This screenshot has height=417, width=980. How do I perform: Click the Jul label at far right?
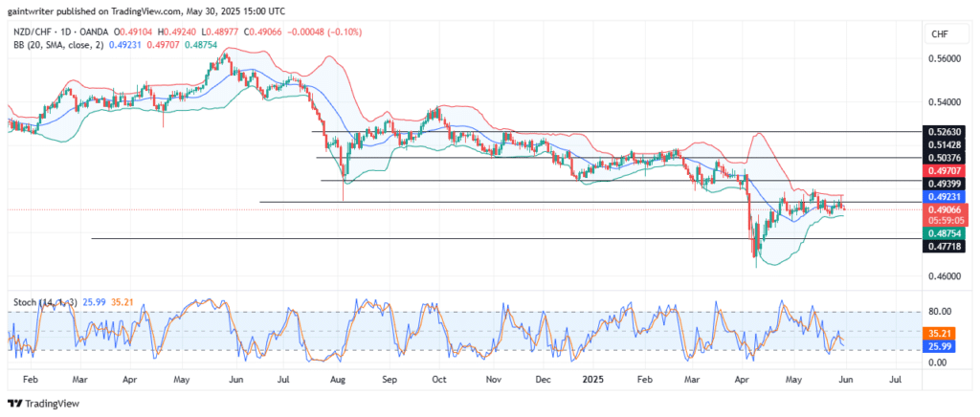[x=895, y=379]
